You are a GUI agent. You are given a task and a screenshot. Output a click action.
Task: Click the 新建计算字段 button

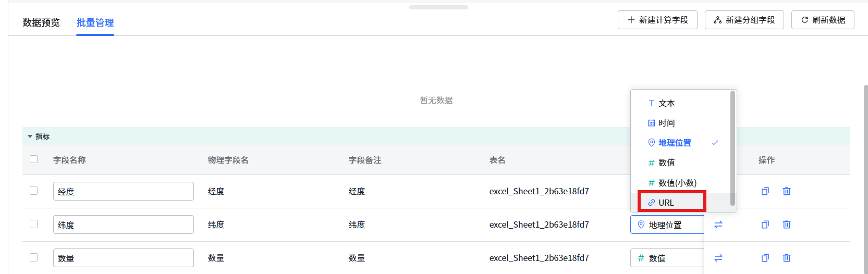point(657,20)
